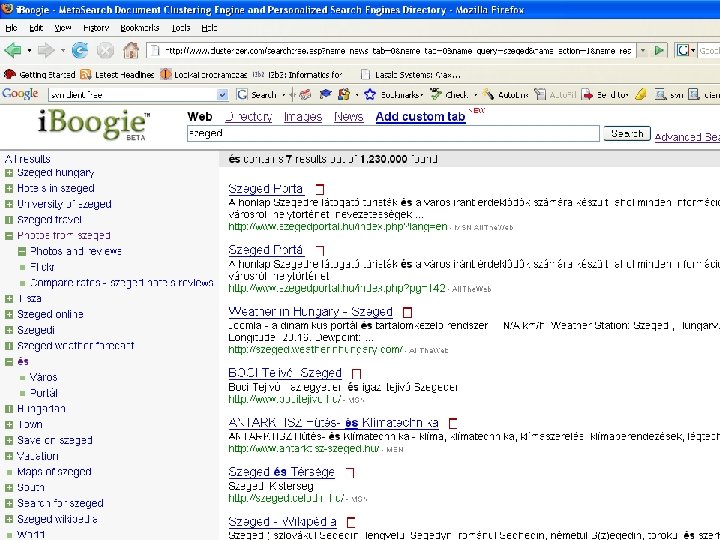Click the Forward navigation arrow

coord(46,50)
